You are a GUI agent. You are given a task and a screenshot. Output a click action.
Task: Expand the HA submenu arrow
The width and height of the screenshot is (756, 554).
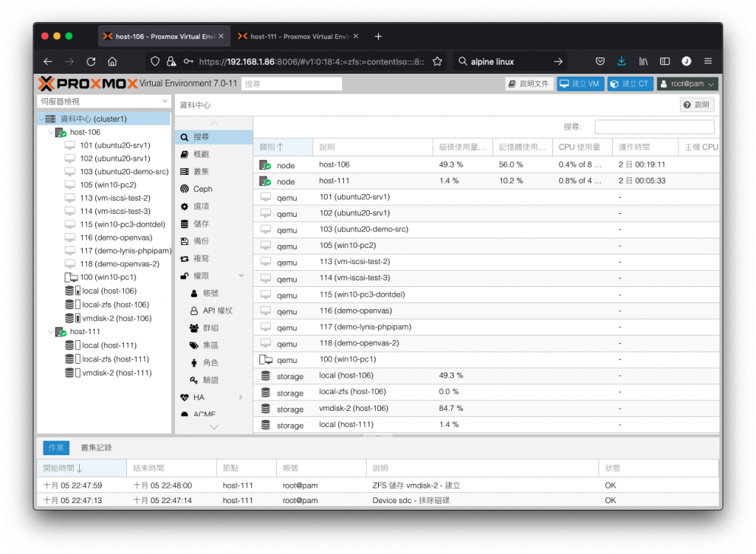241,398
